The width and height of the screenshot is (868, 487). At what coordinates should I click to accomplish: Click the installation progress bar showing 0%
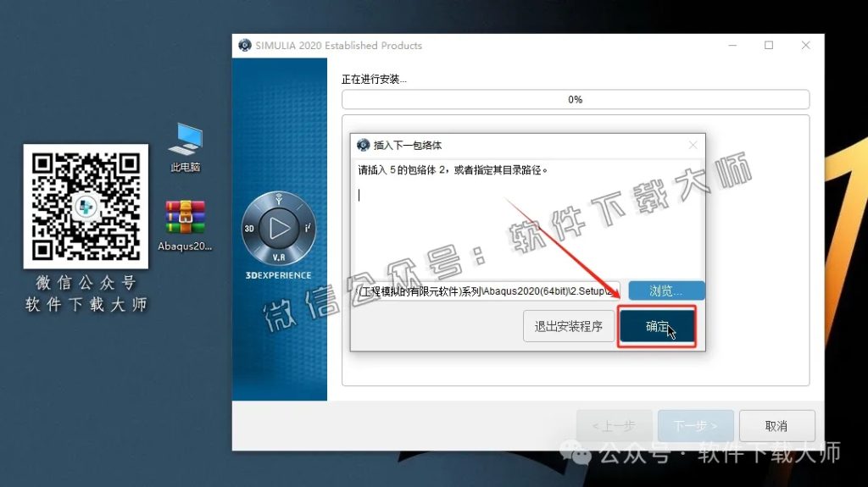click(x=576, y=100)
